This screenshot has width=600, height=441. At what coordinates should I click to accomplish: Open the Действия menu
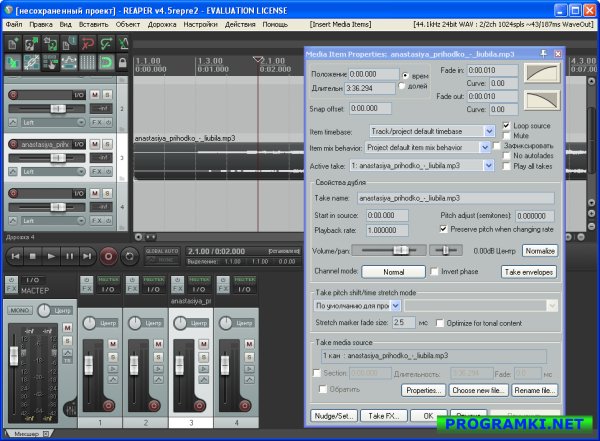tap(240, 24)
